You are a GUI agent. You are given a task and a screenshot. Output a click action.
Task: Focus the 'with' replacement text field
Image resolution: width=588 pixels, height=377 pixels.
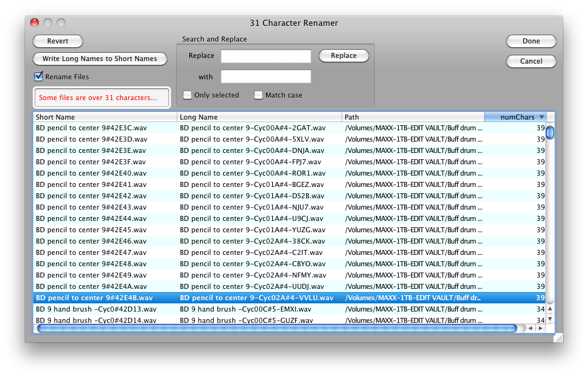point(265,77)
